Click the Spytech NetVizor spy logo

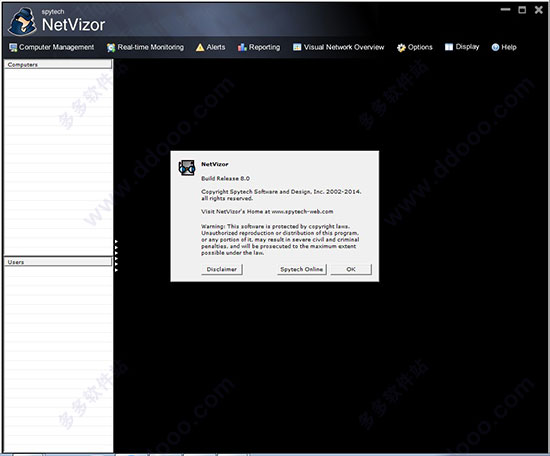click(22, 22)
